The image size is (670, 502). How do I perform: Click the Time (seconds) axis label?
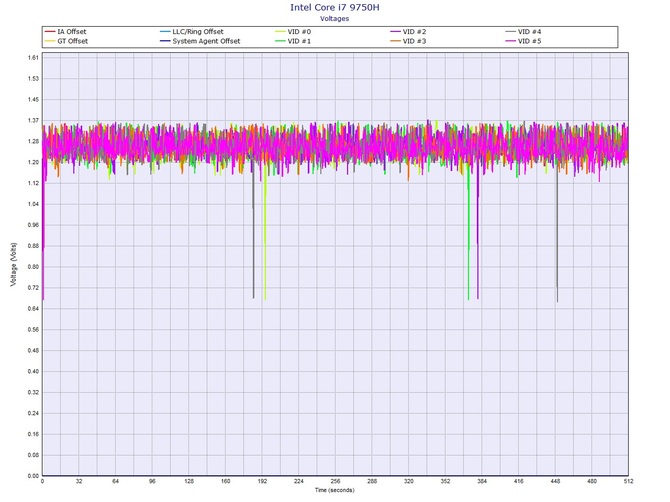point(335,490)
